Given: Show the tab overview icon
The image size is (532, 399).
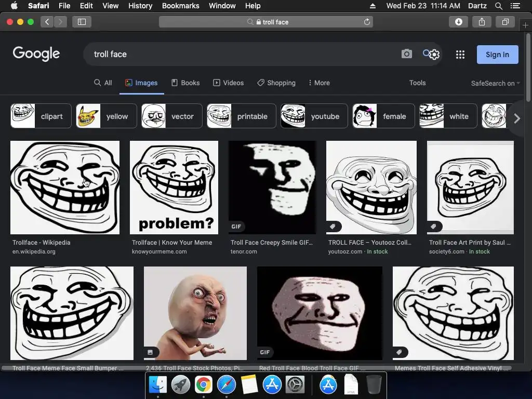Looking at the screenshot, I should point(505,22).
